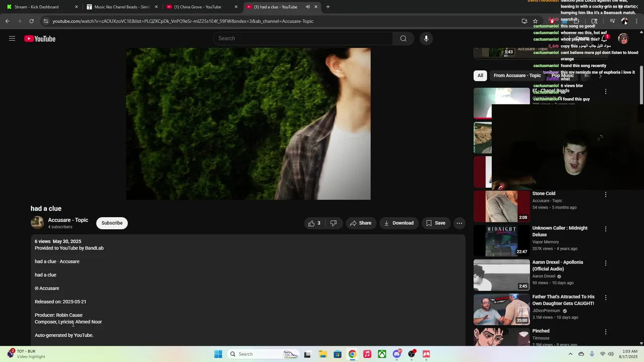Dislike the video with thumbs down
The height and width of the screenshot is (362, 644).
coord(334,223)
